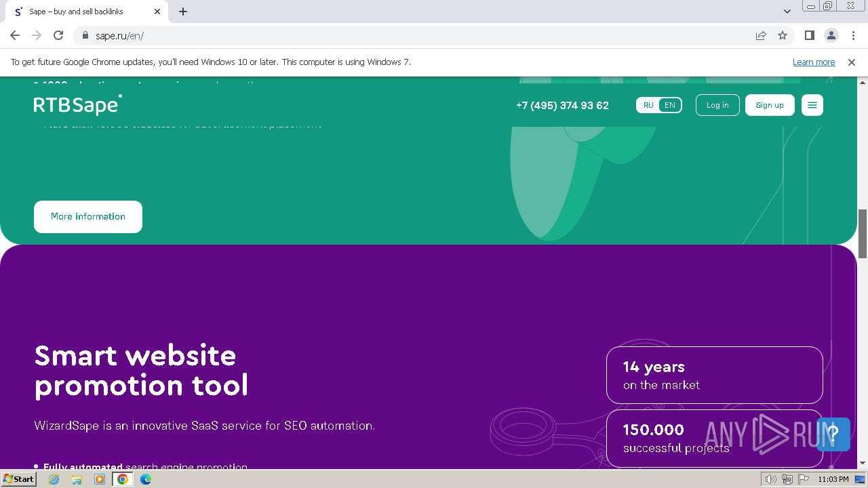Click the site lock icon

(85, 35)
